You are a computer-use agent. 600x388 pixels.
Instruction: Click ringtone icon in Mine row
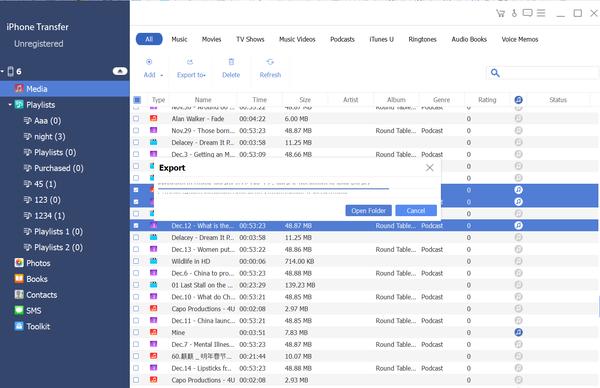pyautogui.click(x=518, y=332)
